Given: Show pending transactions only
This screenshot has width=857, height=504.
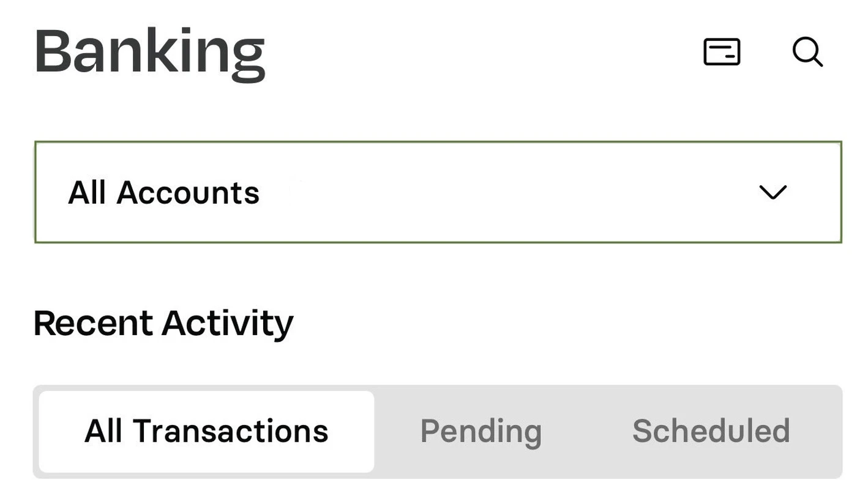Looking at the screenshot, I should 481,431.
